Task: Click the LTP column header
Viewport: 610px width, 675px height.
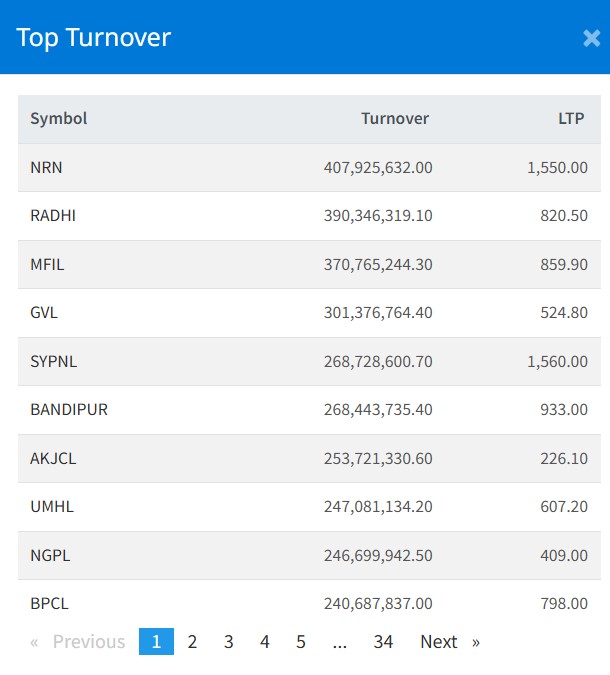Action: [x=572, y=118]
